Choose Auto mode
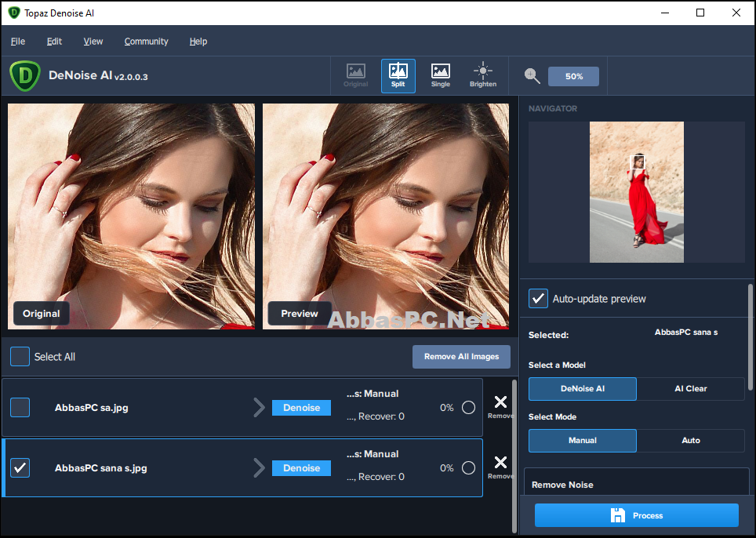The width and height of the screenshot is (756, 538). (x=690, y=440)
